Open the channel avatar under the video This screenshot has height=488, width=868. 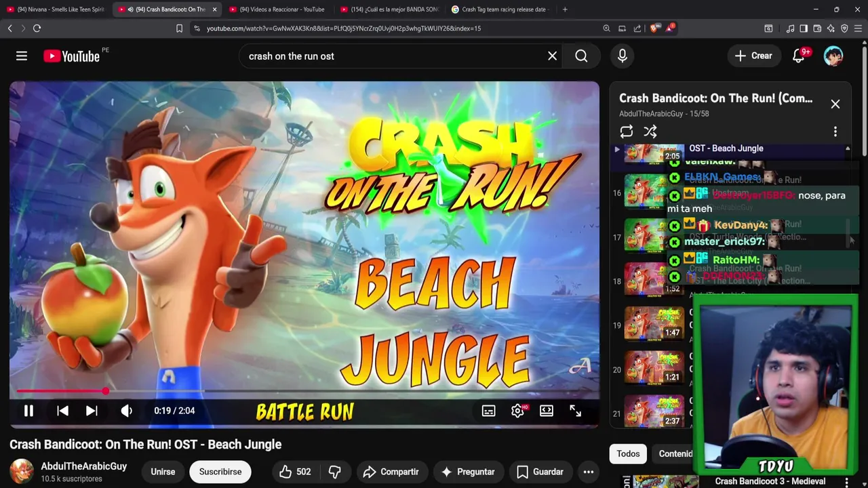pos(22,471)
